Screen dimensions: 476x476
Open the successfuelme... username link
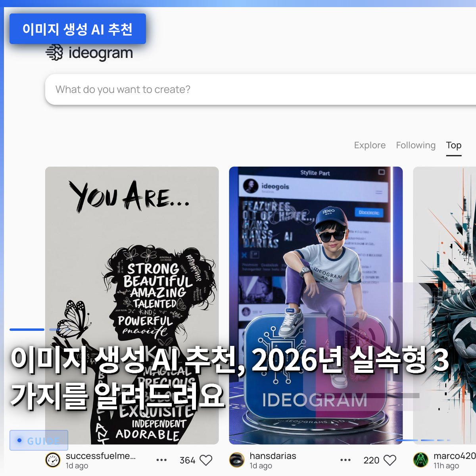pyautogui.click(x=101, y=456)
